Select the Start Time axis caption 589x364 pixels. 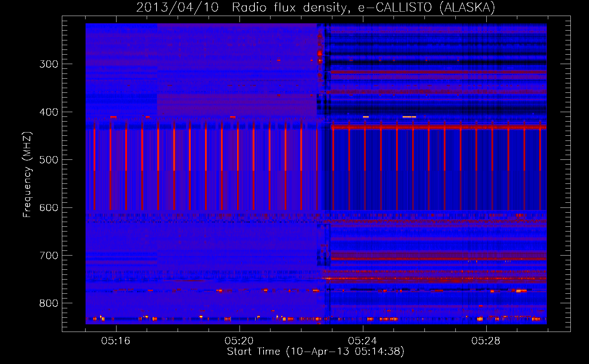point(316,352)
